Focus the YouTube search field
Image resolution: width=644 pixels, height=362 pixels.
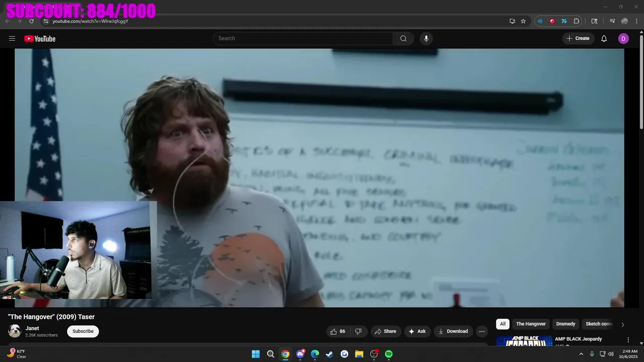pyautogui.click(x=303, y=39)
